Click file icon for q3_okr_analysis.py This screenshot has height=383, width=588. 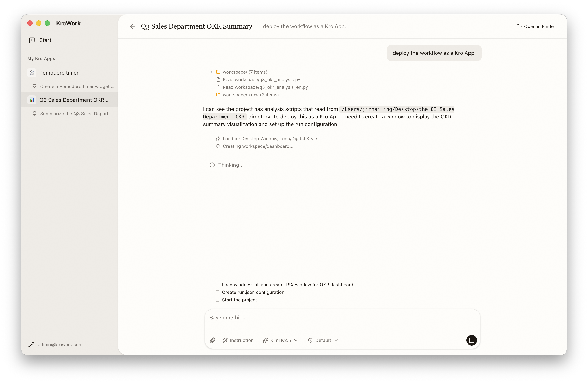218,79
